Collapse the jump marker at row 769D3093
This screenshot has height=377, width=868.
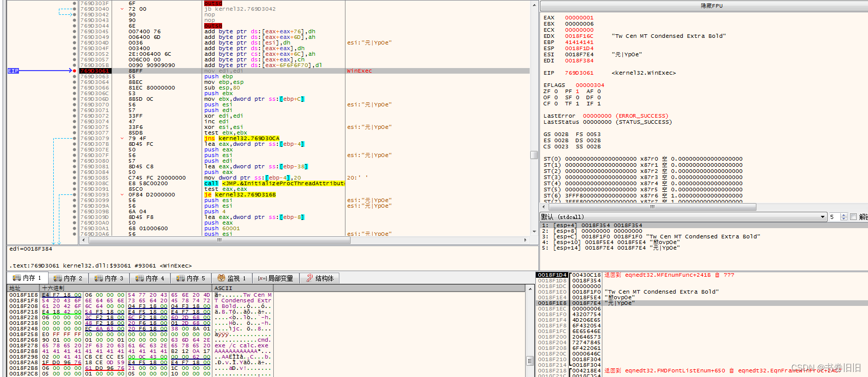122,195
